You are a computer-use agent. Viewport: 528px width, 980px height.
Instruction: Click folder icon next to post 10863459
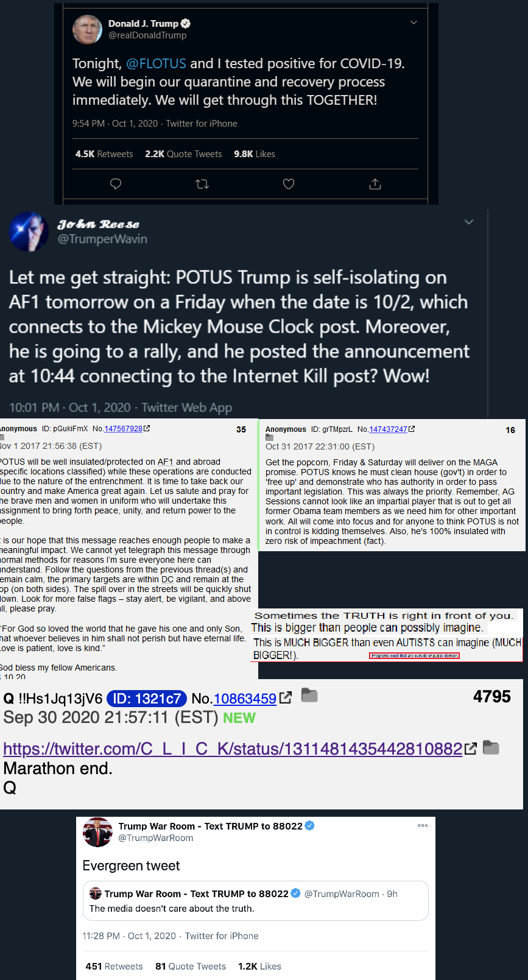309,696
